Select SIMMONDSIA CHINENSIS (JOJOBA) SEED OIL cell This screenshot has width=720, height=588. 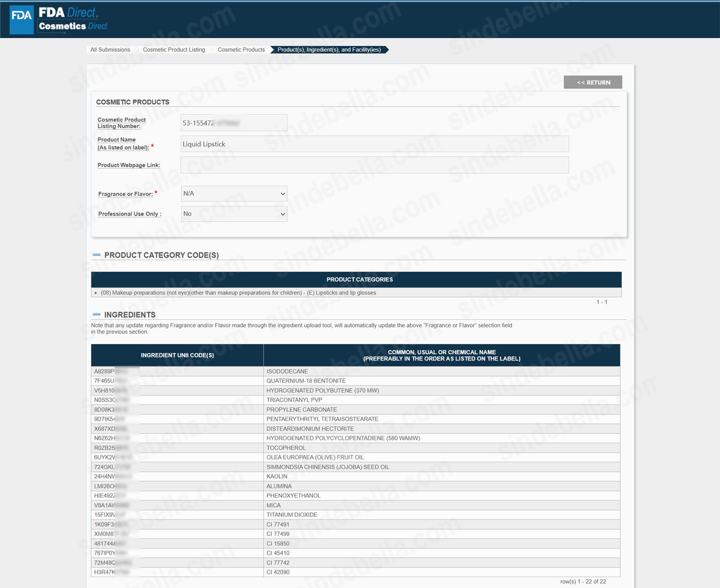(x=442, y=467)
